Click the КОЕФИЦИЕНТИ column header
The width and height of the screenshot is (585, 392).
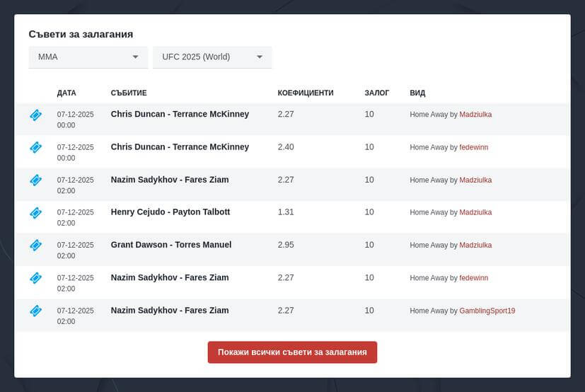[x=305, y=93]
